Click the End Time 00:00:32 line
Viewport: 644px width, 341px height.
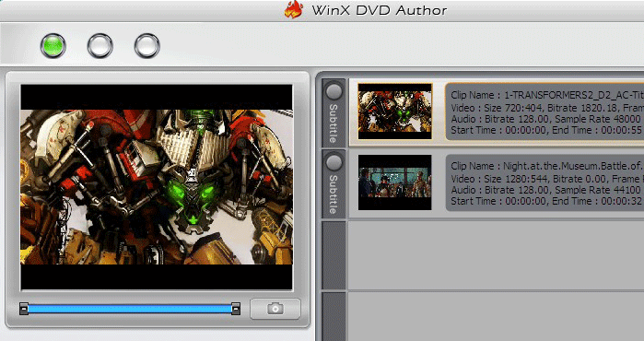click(x=547, y=201)
